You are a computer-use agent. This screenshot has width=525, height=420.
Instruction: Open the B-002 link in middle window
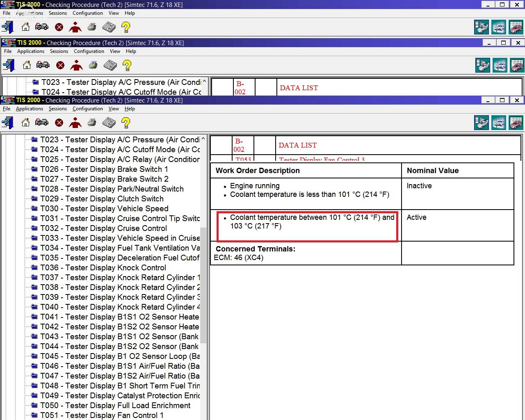(240, 88)
